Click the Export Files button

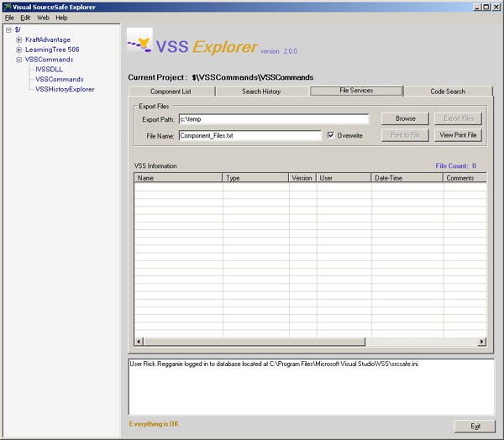(458, 118)
